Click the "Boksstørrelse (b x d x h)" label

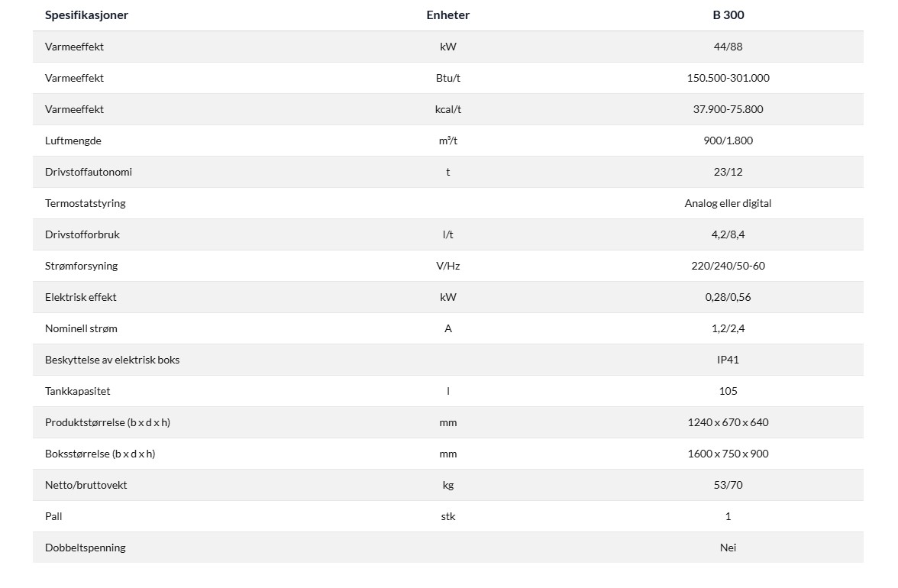point(100,454)
